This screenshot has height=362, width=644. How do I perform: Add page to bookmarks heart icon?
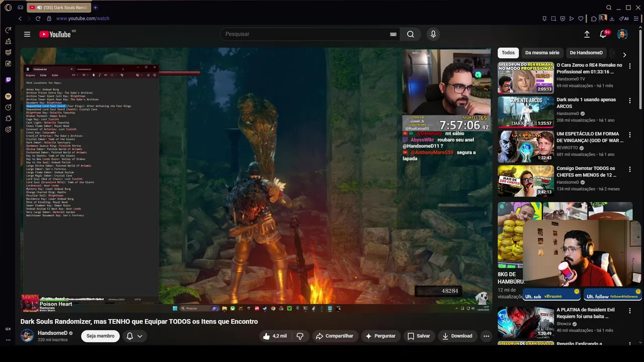click(581, 19)
